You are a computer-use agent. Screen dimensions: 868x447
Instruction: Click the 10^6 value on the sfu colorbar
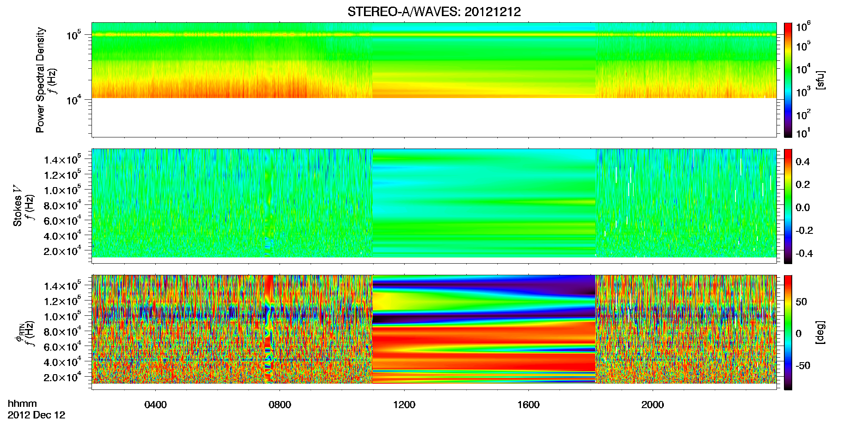pyautogui.click(x=803, y=27)
